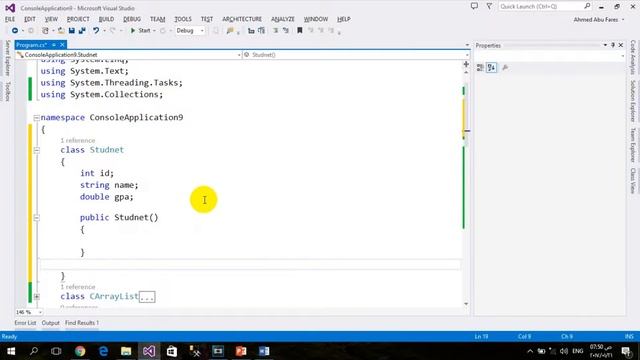Open the WINDOW menu
Viewport: 640px width, 360px height.
tap(316, 19)
